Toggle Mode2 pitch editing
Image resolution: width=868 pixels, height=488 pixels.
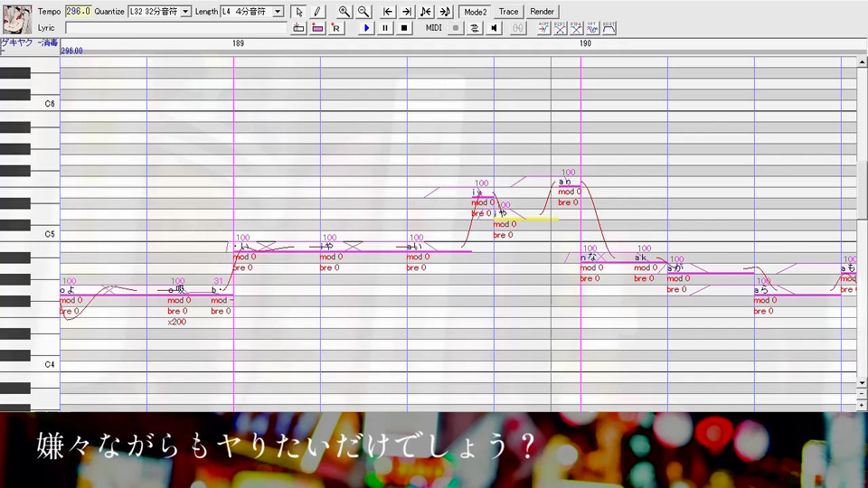[475, 12]
